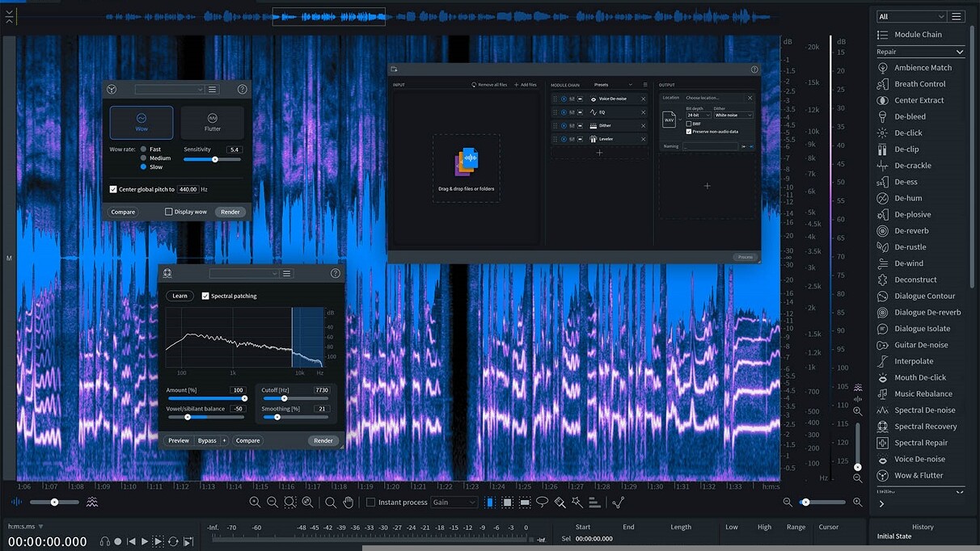The image size is (980, 551).
Task: Uncheck the Spectral patching checkbox
Action: (x=205, y=296)
